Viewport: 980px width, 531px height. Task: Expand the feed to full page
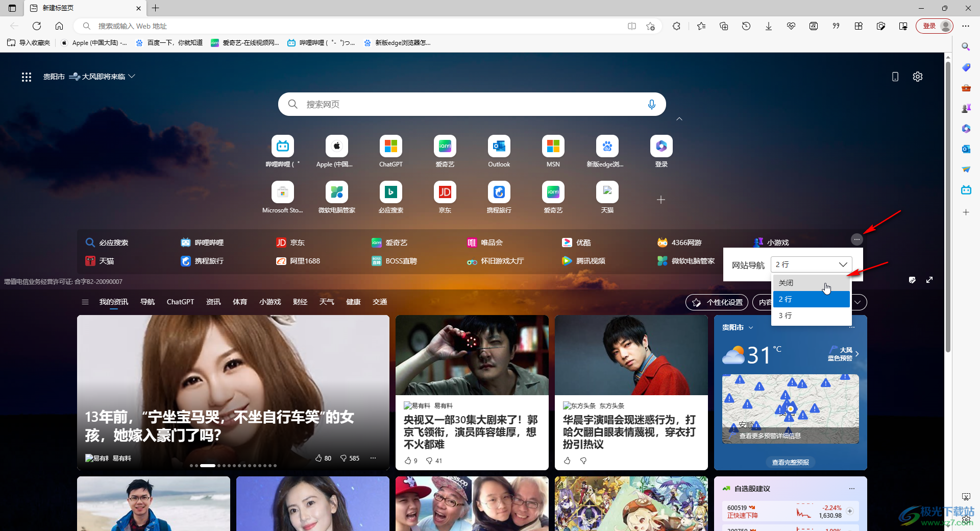929,280
